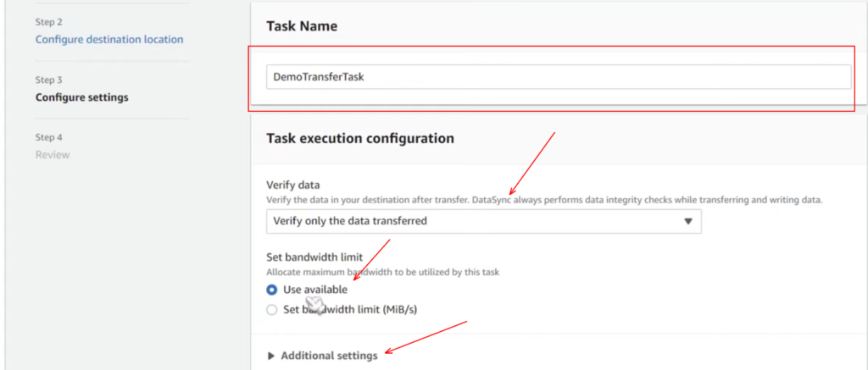Click the triangle icon beside Additional settings

(x=271, y=356)
